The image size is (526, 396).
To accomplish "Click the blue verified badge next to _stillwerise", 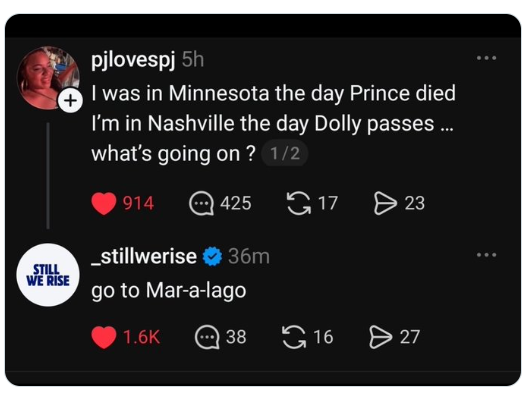I will pyautogui.click(x=212, y=257).
